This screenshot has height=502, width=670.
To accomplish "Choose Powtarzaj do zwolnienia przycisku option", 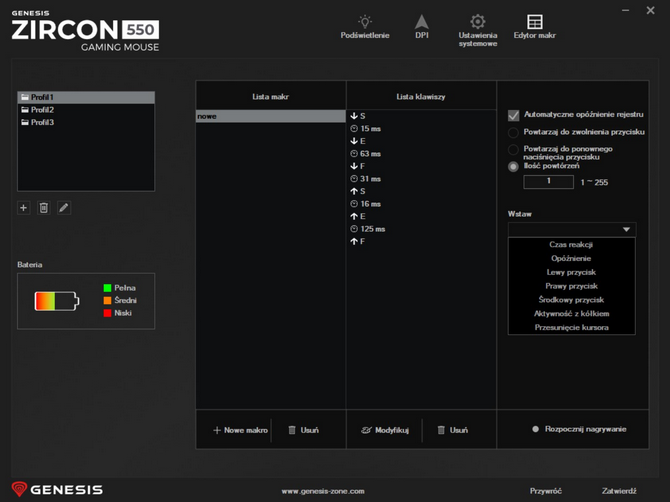I will 513,132.
